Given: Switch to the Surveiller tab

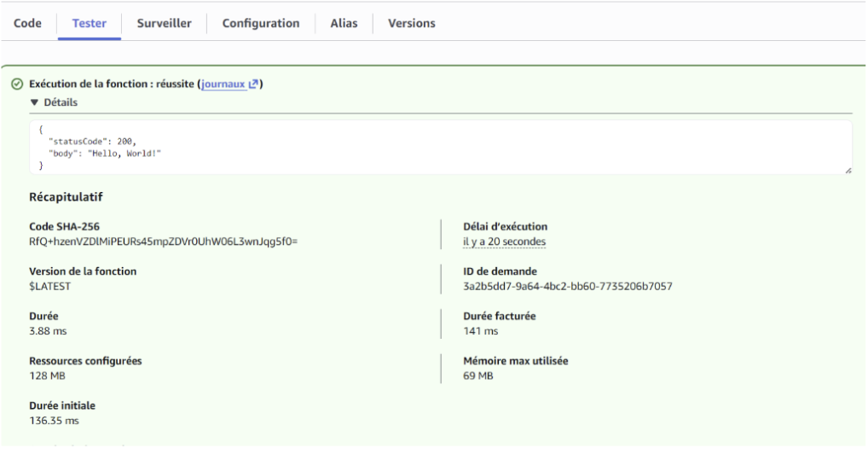Looking at the screenshot, I should 165,23.
